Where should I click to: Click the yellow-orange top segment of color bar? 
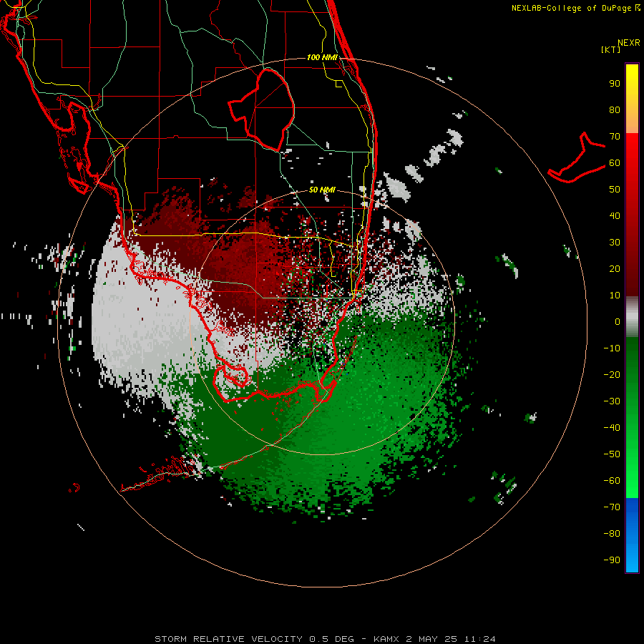pos(632,99)
